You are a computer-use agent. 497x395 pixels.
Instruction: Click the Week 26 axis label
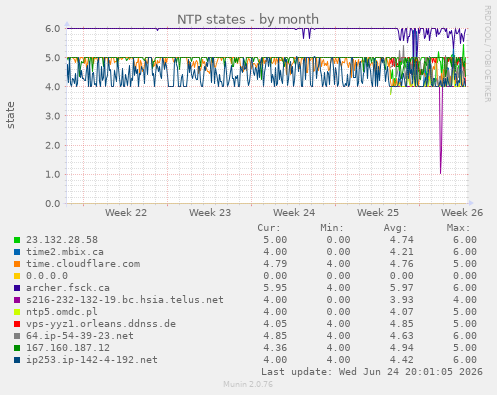click(462, 213)
